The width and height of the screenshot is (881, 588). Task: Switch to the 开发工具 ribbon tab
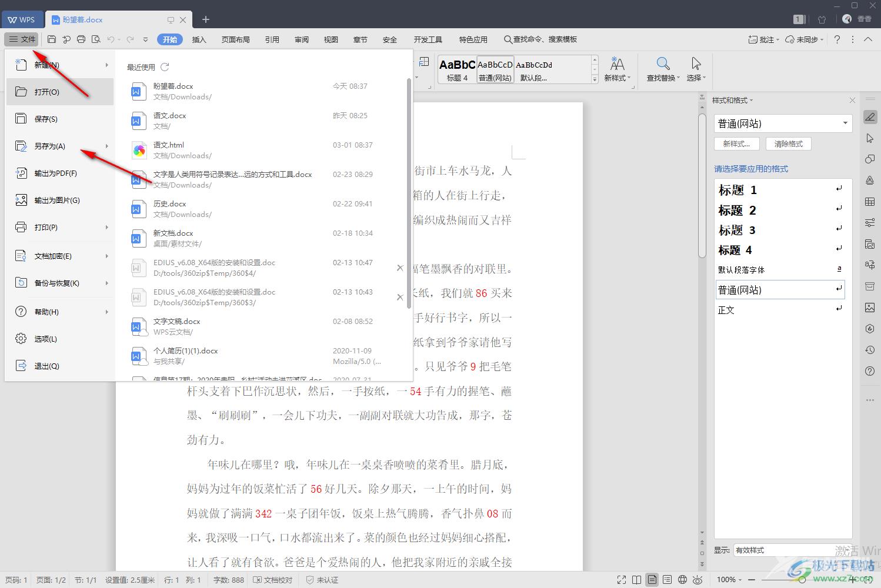click(x=428, y=39)
